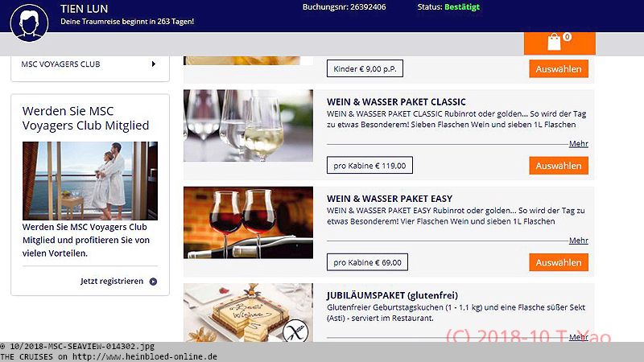
Task: Show more about Wein & Wasser Easy
Action: click(x=578, y=241)
